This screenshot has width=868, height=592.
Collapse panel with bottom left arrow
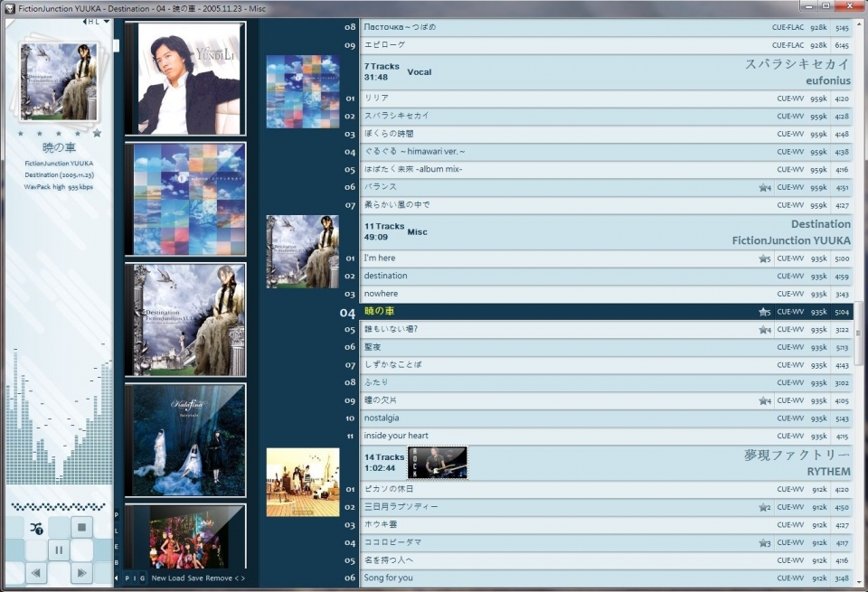point(117,578)
